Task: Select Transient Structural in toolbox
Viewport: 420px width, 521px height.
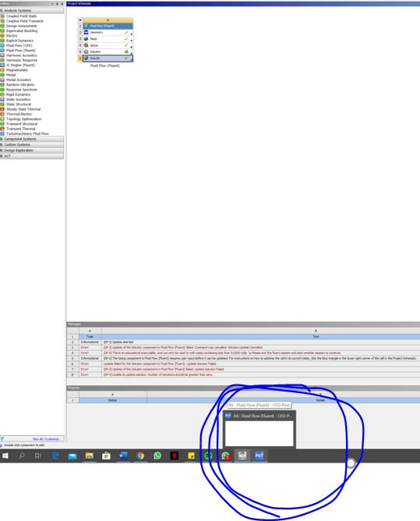Action: coord(22,123)
